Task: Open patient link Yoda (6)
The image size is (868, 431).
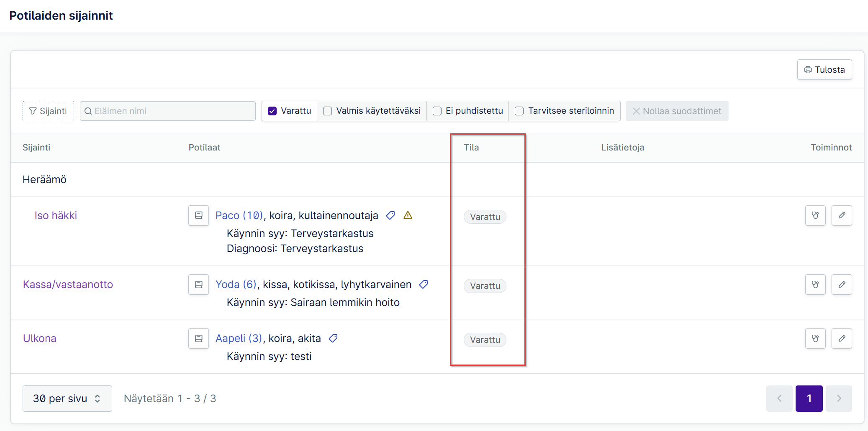Action: [236, 284]
